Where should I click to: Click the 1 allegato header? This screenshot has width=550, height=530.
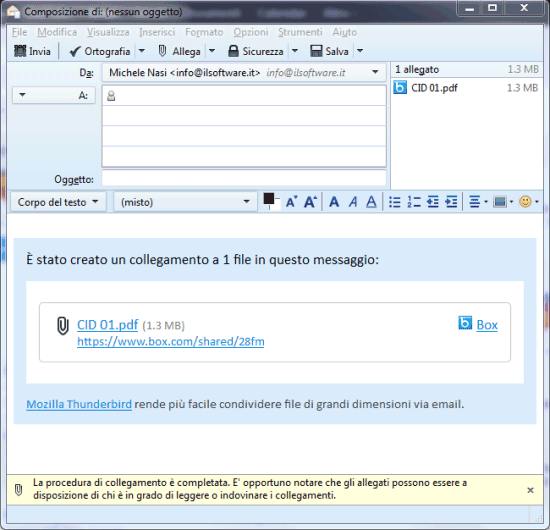[x=417, y=69]
